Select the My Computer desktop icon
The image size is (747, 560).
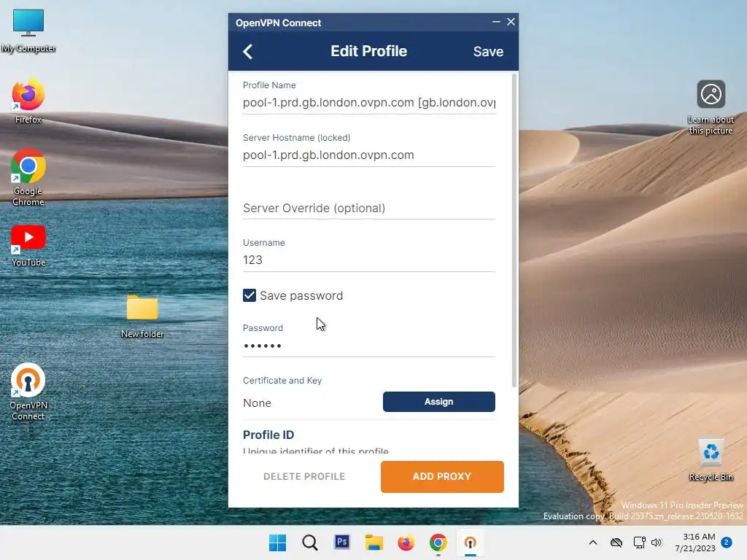click(x=28, y=31)
